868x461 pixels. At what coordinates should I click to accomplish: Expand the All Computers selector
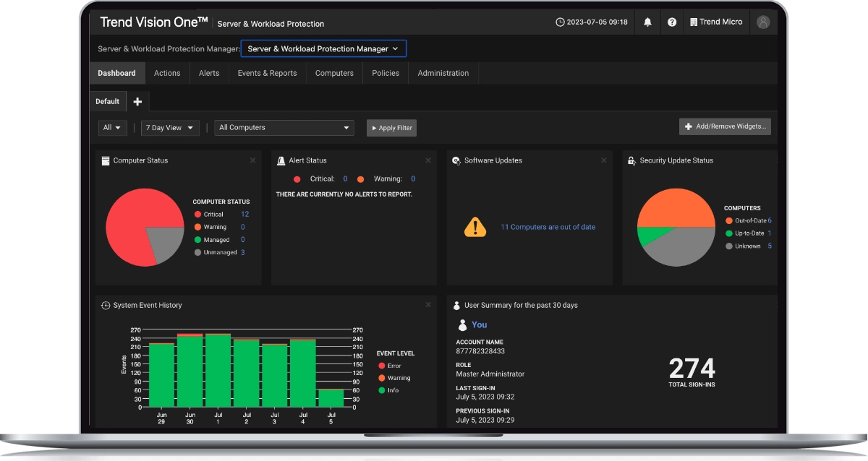[x=284, y=127]
